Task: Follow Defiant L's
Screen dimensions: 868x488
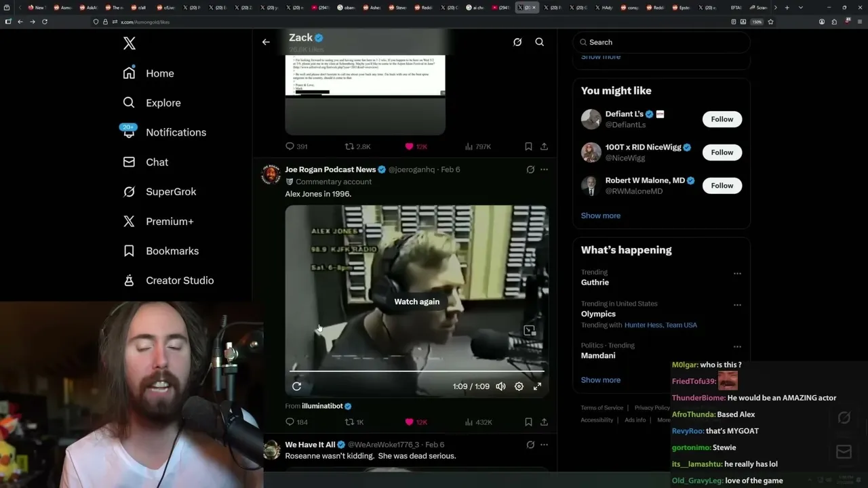Action: pyautogui.click(x=722, y=119)
